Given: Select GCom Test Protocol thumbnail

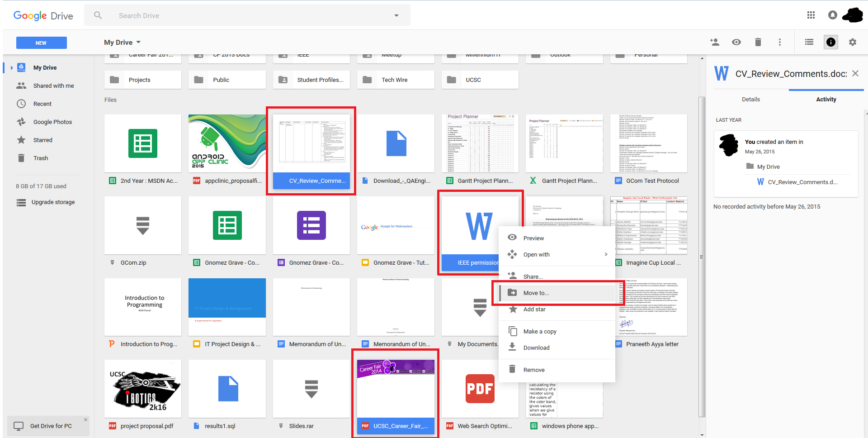Looking at the screenshot, I should click(x=649, y=143).
